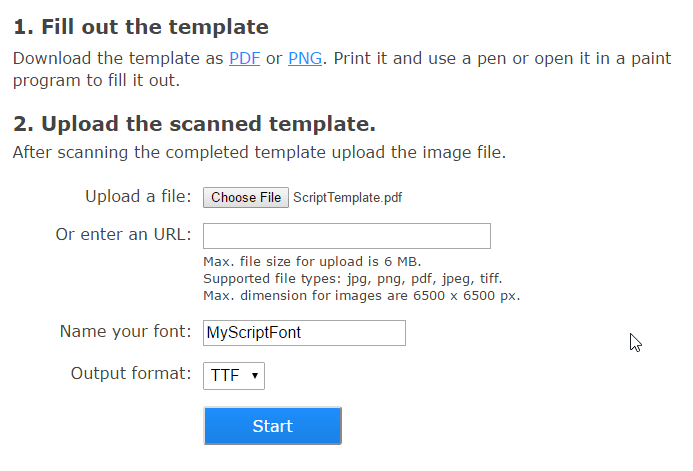Open the PNG template link

[305, 58]
